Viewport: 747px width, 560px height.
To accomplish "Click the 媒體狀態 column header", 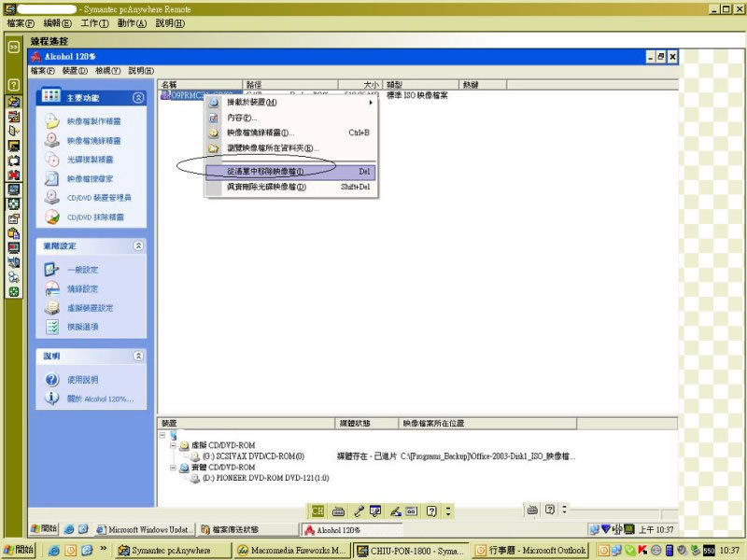I will [x=366, y=423].
